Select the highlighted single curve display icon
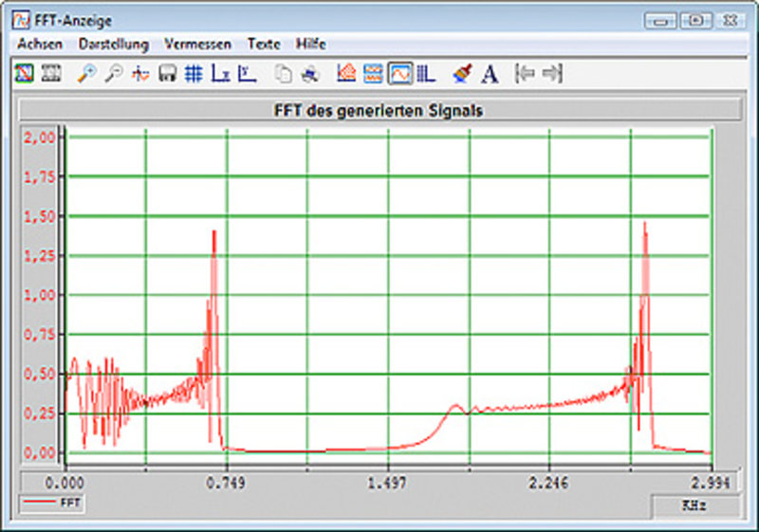The width and height of the screenshot is (759, 532). tap(399, 74)
